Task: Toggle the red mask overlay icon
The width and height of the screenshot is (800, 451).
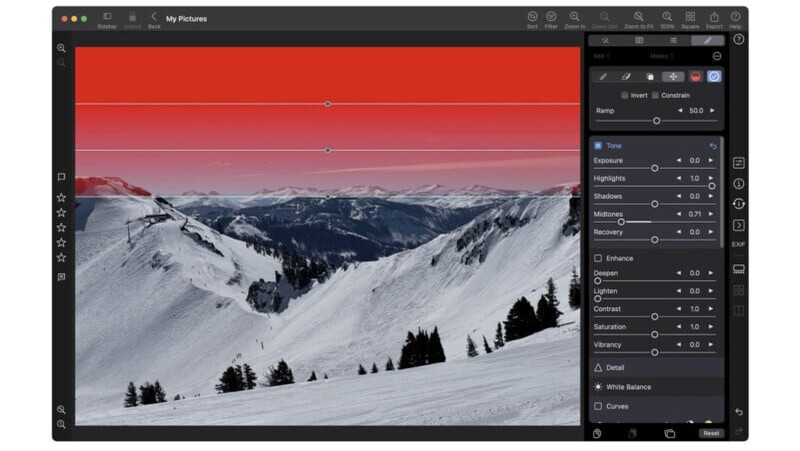Action: [x=695, y=76]
